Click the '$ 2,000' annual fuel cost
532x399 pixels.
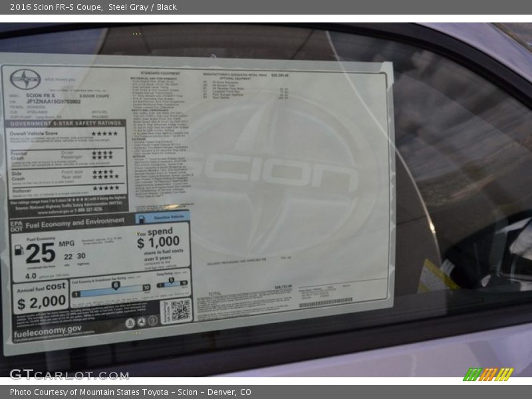41,302
